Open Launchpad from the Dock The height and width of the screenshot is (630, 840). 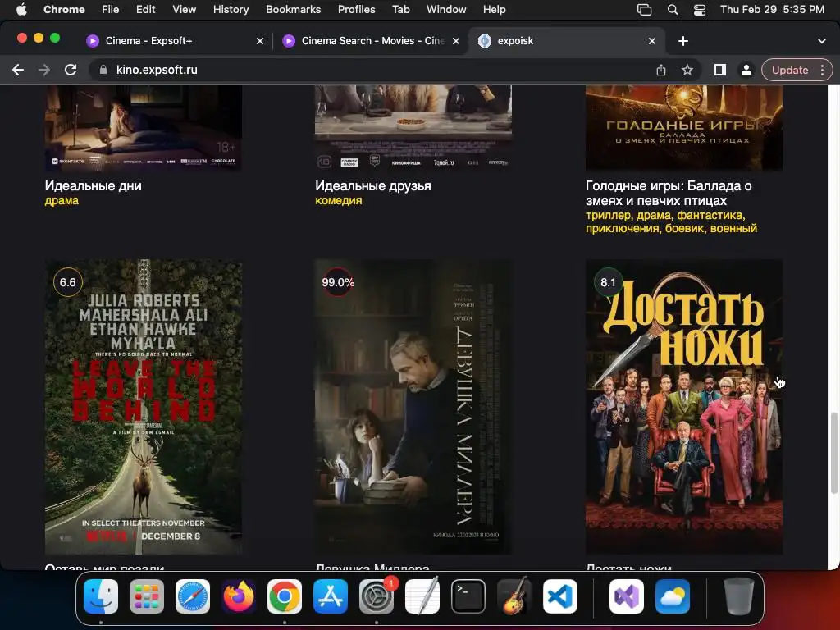click(147, 596)
